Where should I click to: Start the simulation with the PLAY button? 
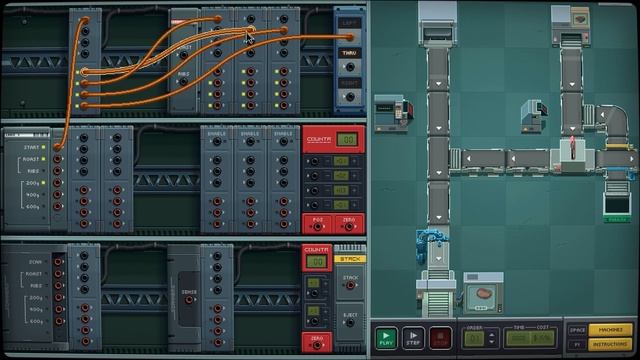386,338
